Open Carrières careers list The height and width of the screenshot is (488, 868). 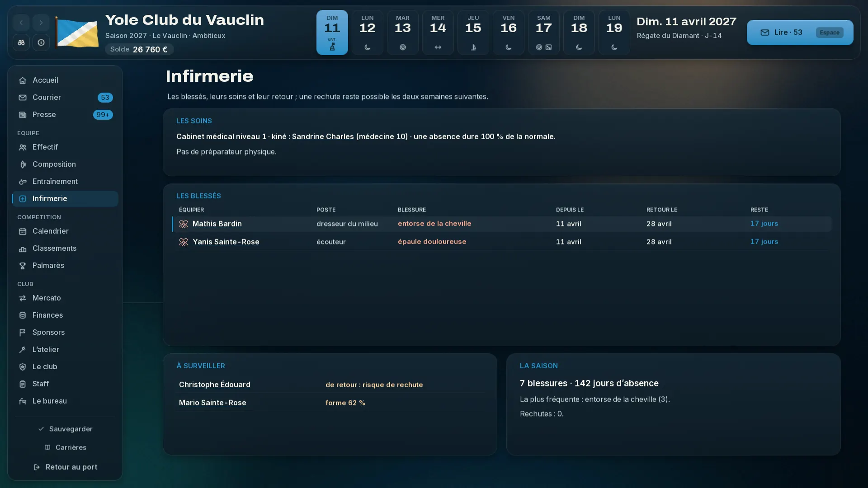[x=65, y=447]
